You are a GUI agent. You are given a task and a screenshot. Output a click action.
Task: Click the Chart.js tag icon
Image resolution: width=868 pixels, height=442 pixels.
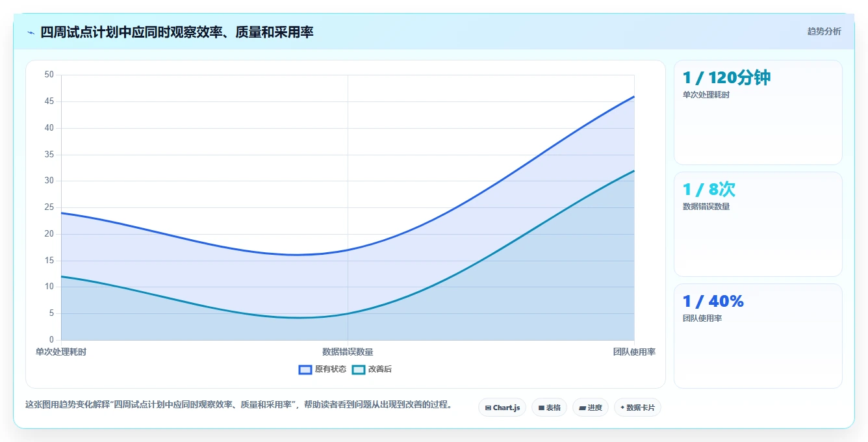pyautogui.click(x=488, y=408)
